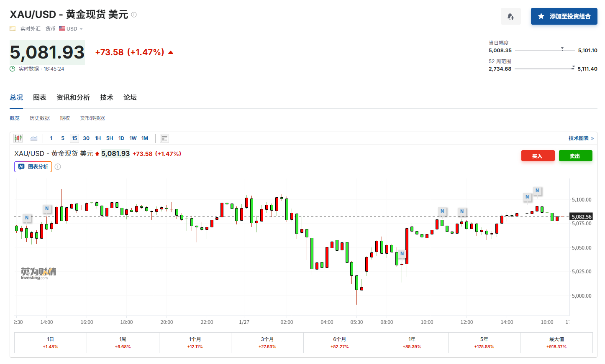Select the 1H chart interval
The image size is (605, 364).
(x=98, y=138)
